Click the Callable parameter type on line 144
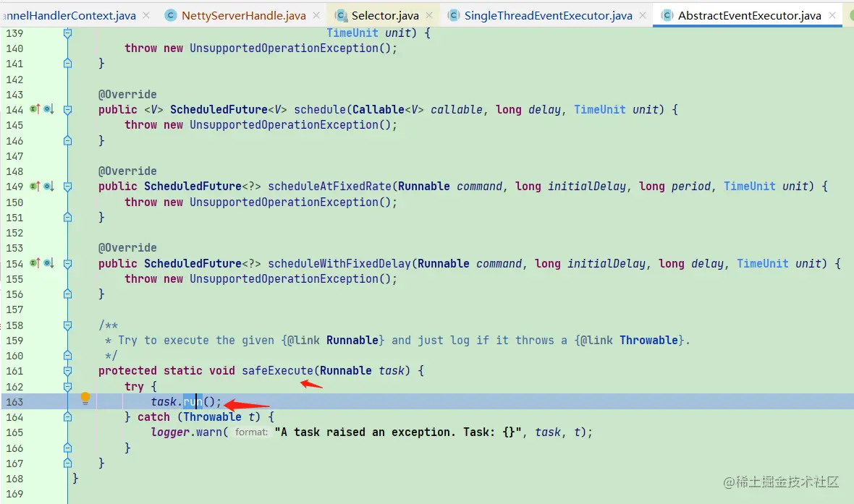This screenshot has width=854, height=504. point(379,109)
